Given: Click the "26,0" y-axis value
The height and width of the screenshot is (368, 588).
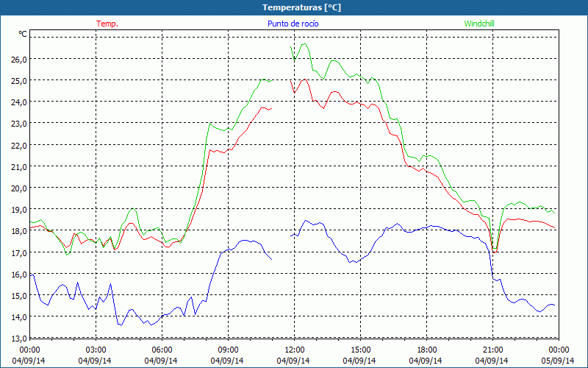Looking at the screenshot, I should coord(18,60).
